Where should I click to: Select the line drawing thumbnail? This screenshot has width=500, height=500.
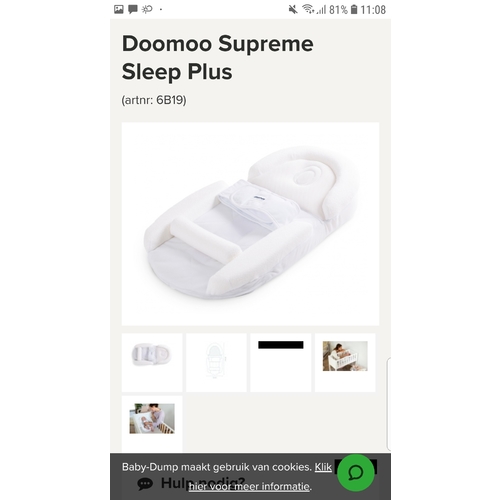click(216, 362)
